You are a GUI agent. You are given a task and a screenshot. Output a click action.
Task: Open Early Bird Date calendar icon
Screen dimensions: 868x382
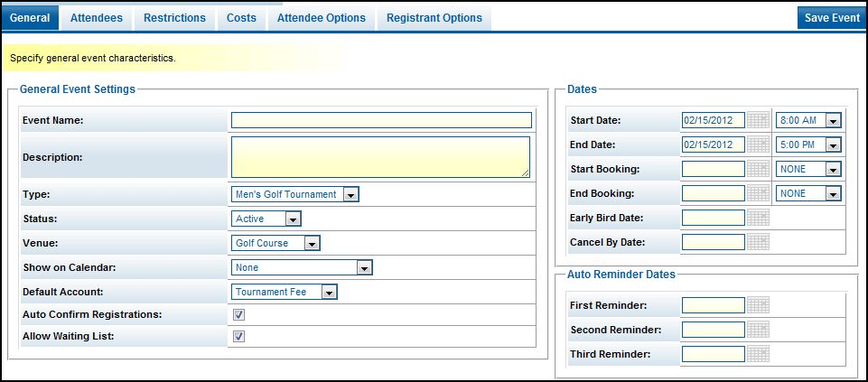click(759, 218)
